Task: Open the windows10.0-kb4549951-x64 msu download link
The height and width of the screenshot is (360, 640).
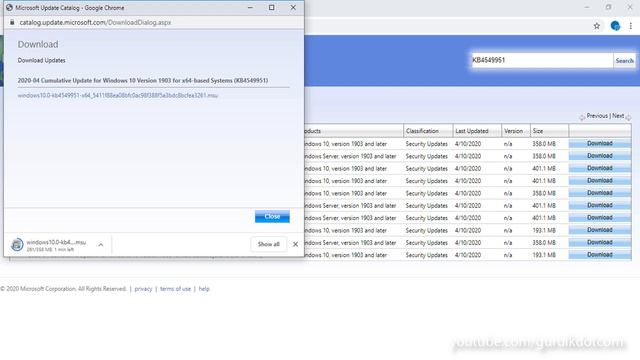Action: click(118, 96)
